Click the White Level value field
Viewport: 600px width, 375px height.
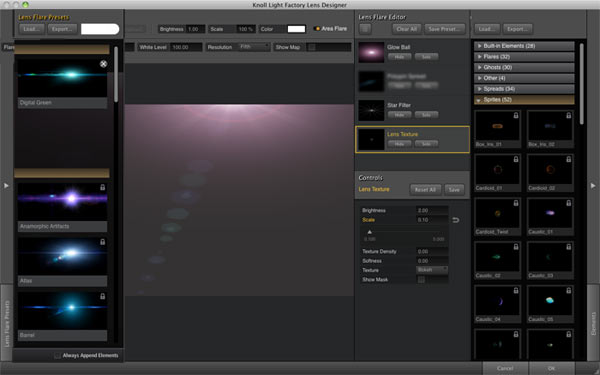point(186,47)
